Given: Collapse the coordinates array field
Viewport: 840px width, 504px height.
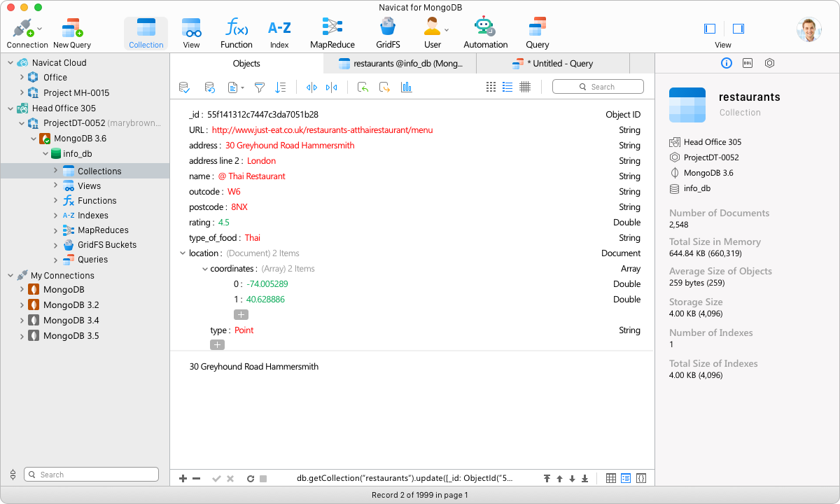Looking at the screenshot, I should click(205, 269).
